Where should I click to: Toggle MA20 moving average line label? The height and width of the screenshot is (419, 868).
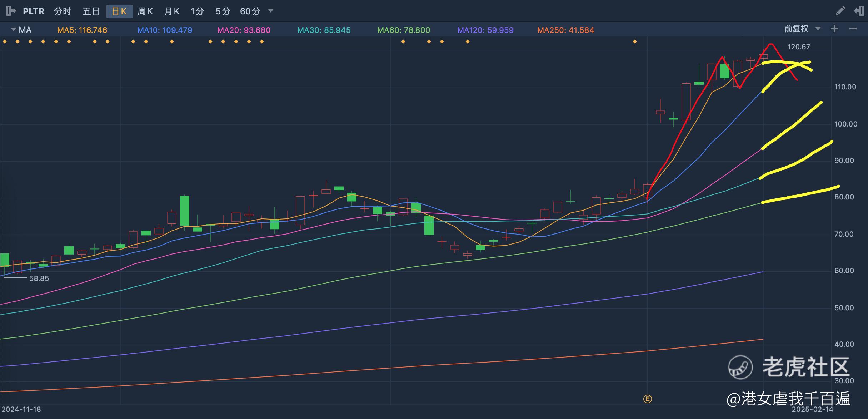pyautogui.click(x=244, y=30)
